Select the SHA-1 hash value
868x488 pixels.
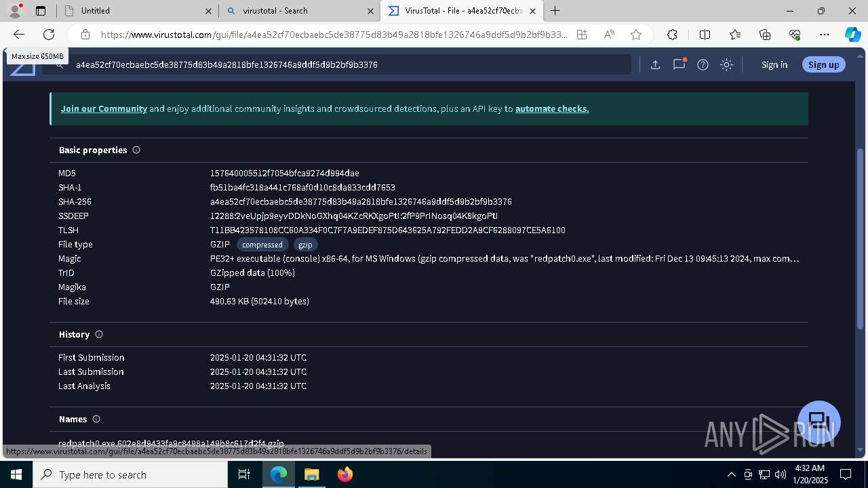(302, 188)
